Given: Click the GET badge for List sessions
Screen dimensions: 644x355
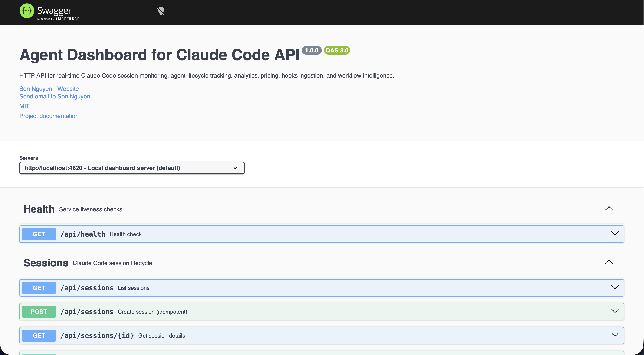Looking at the screenshot, I should tap(39, 288).
